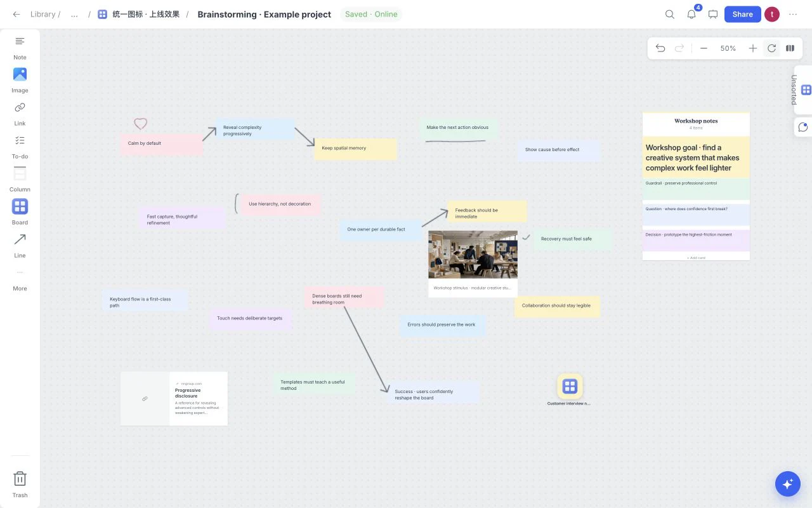Toggle the column layout view icon
The image size is (812, 508).
(790, 48)
